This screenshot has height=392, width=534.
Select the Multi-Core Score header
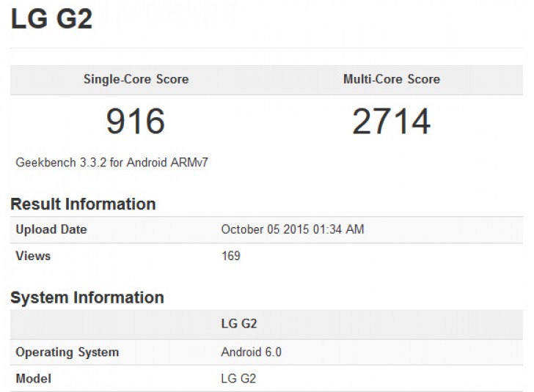[x=392, y=79]
